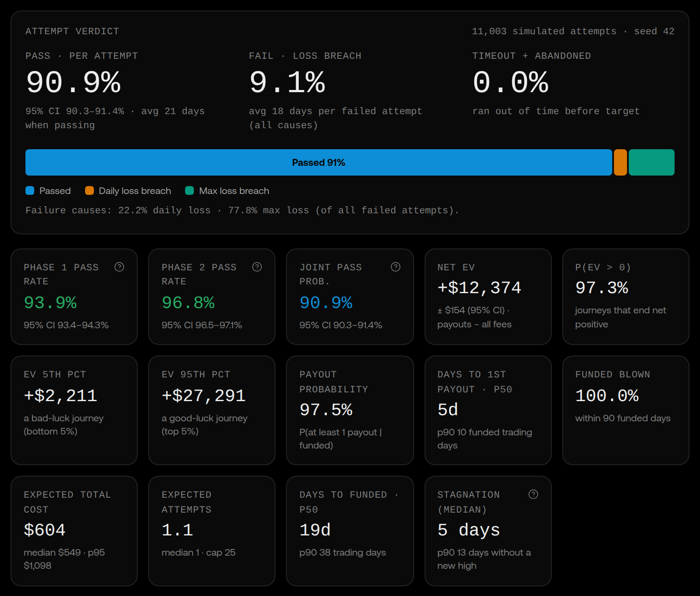Open the Phase 2 Pass Rate help icon
700x596 pixels.
click(257, 267)
